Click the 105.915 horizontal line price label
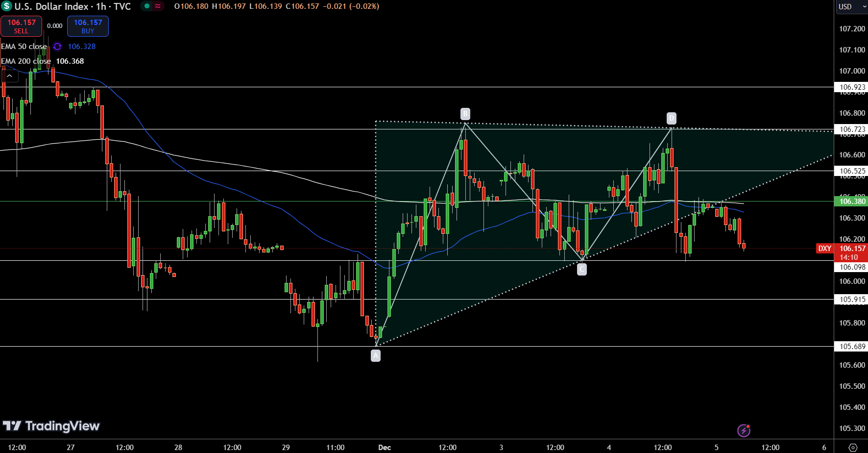Image resolution: width=868 pixels, height=453 pixels. pyautogui.click(x=851, y=300)
